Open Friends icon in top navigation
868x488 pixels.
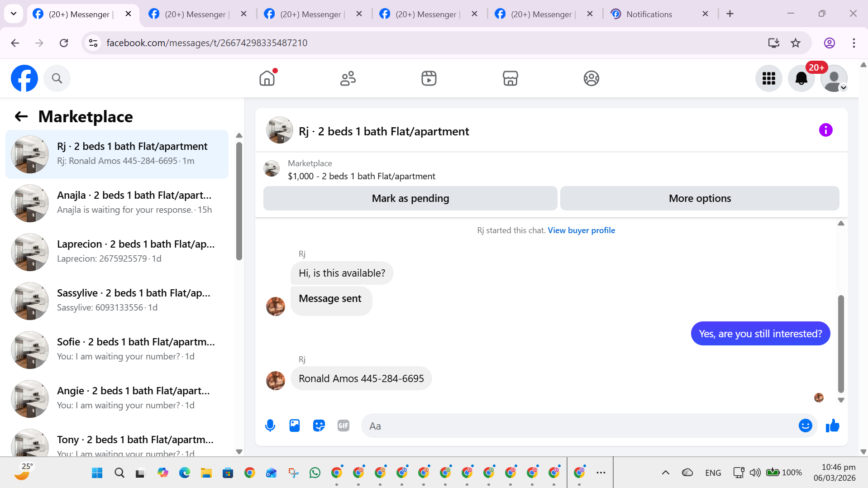coord(348,78)
